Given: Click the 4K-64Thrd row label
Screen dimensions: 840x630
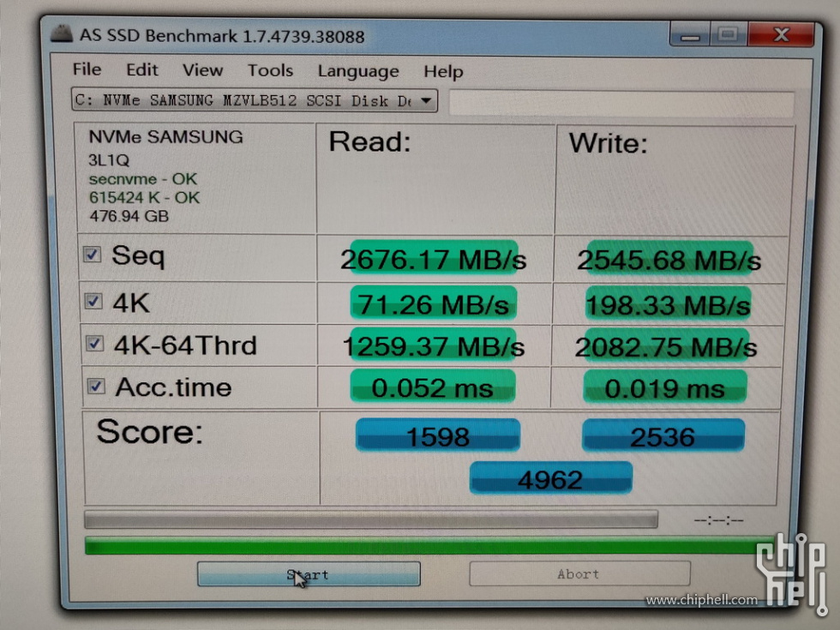Looking at the screenshot, I should (x=185, y=345).
